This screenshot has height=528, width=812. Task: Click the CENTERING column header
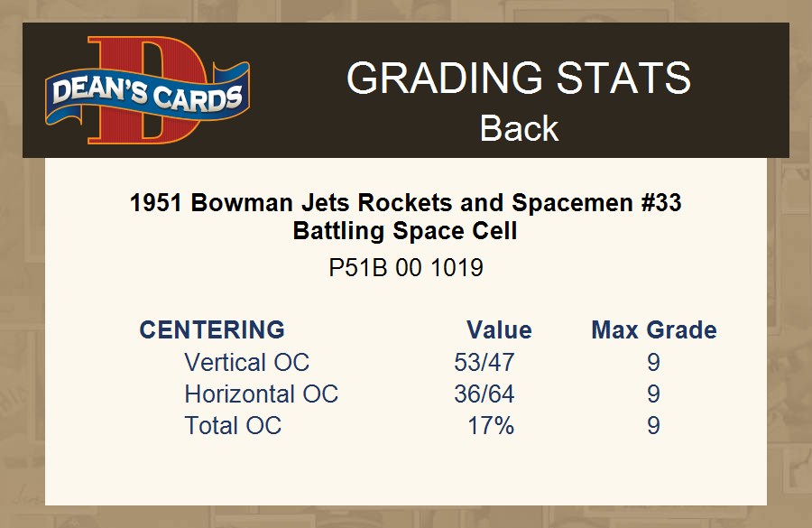[x=212, y=330]
